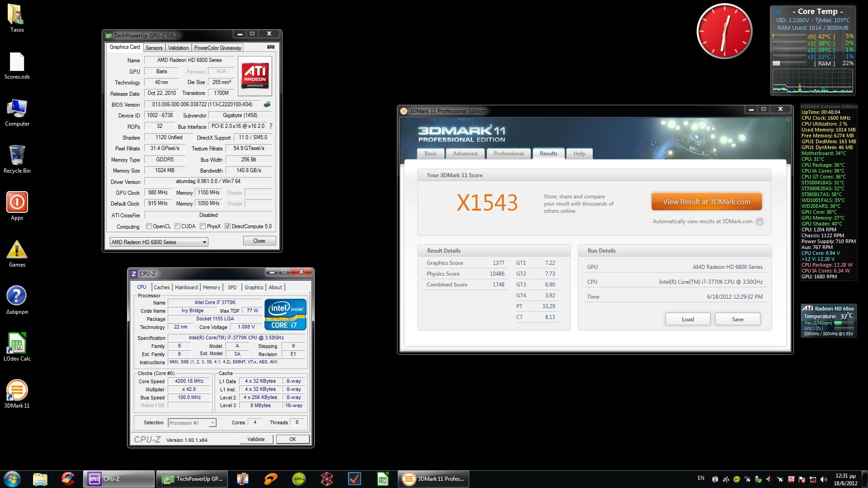Switch to the Advanced tab in 3DMark
Viewport: 868px width, 488px height.
(x=465, y=154)
